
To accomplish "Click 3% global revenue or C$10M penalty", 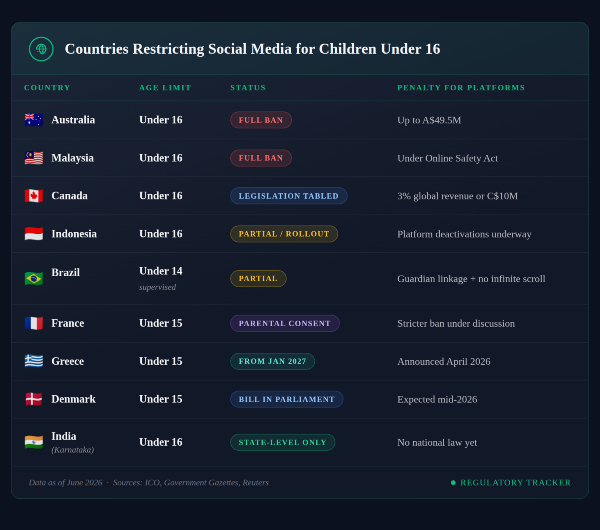I will point(458,196).
